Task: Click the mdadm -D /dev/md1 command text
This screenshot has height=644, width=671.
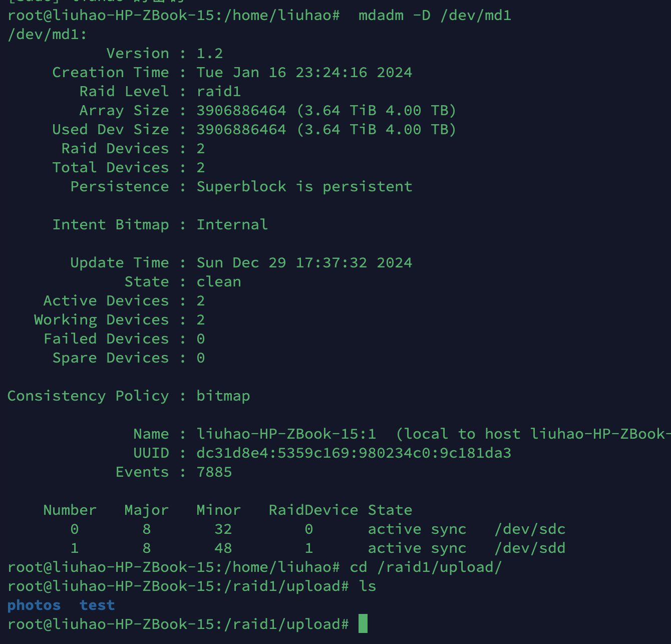Action: tap(435, 16)
